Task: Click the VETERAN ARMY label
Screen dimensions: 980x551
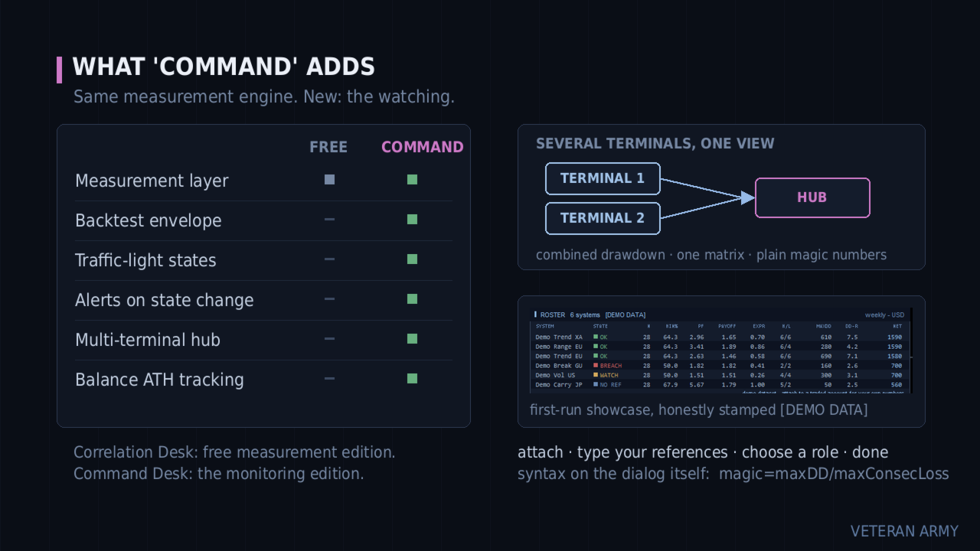Action: pos(904,531)
